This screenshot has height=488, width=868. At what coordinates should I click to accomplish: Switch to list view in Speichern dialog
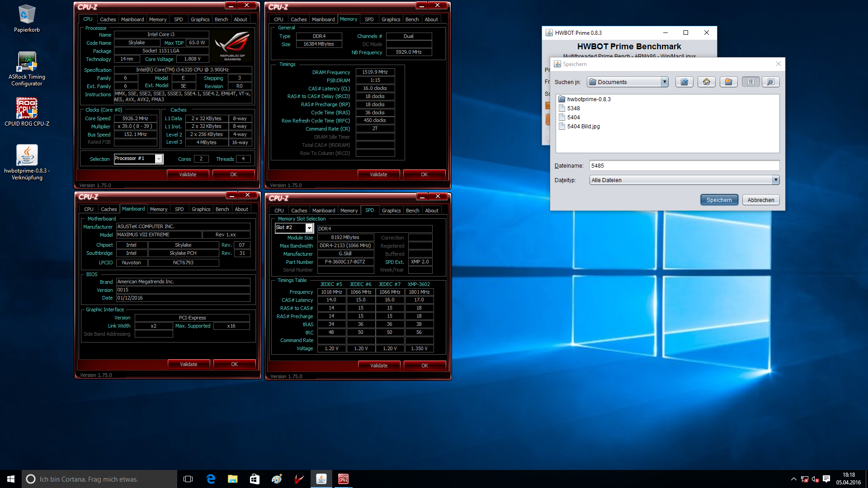750,82
